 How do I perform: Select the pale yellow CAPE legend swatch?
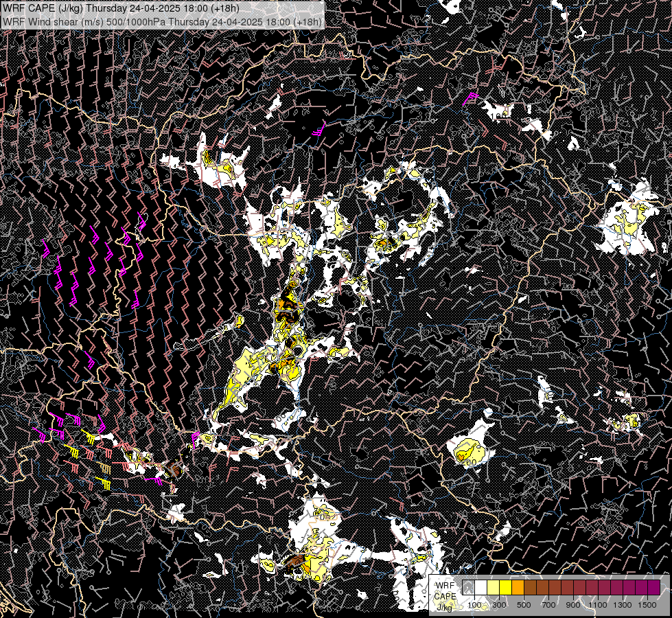click(x=494, y=588)
